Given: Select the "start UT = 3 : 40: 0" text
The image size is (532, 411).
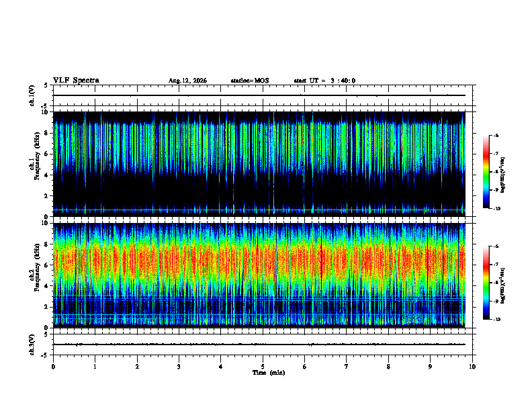Looking at the screenshot, I should point(324,81).
